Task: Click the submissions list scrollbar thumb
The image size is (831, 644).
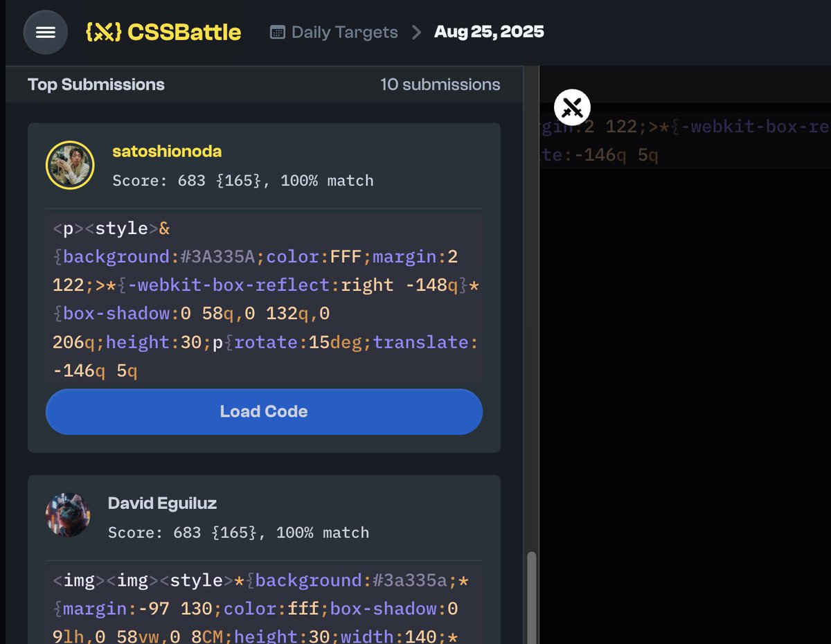Action: coord(531,597)
